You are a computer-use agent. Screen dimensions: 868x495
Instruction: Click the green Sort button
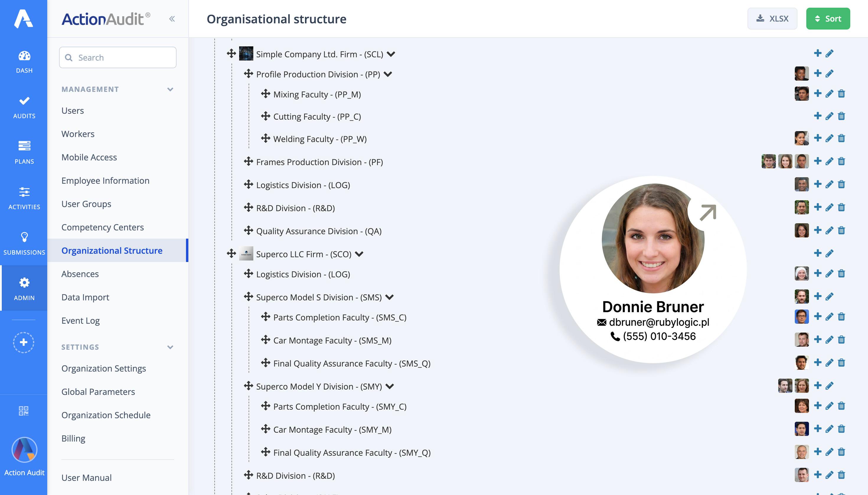828,19
